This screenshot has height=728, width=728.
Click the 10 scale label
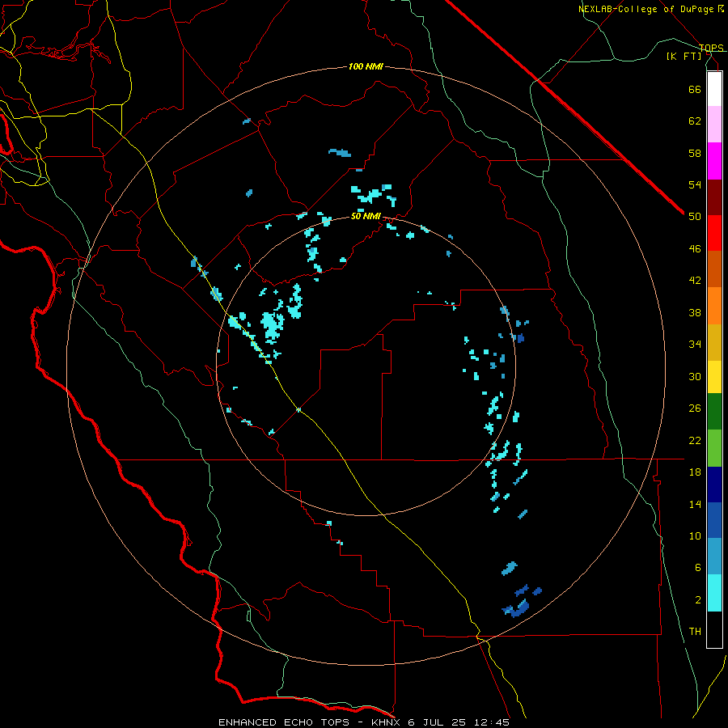coord(695,535)
